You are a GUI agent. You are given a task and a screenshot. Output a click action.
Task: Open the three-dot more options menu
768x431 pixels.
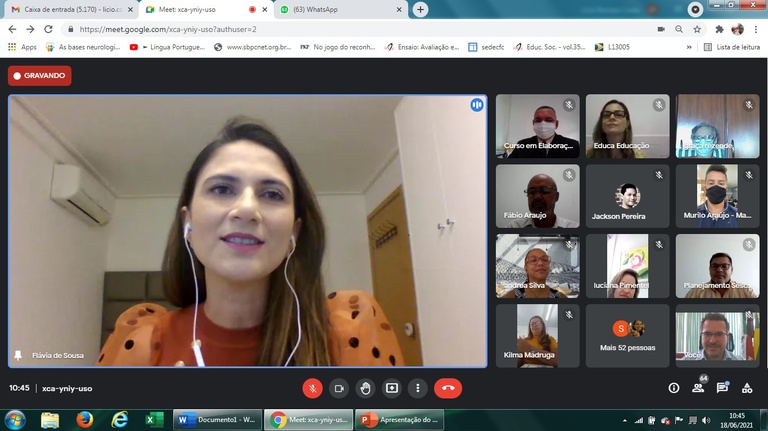(418, 388)
